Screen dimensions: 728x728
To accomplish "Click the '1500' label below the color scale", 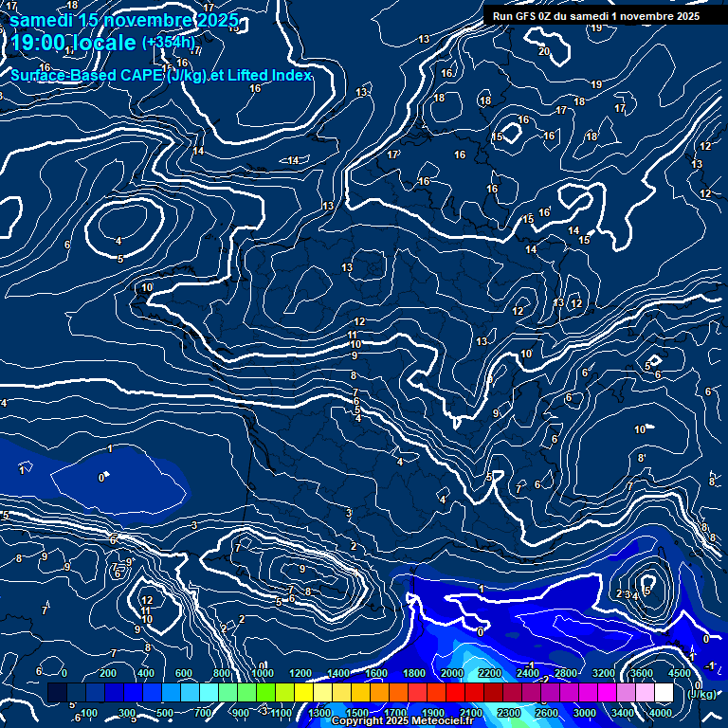I will pyautogui.click(x=357, y=713).
